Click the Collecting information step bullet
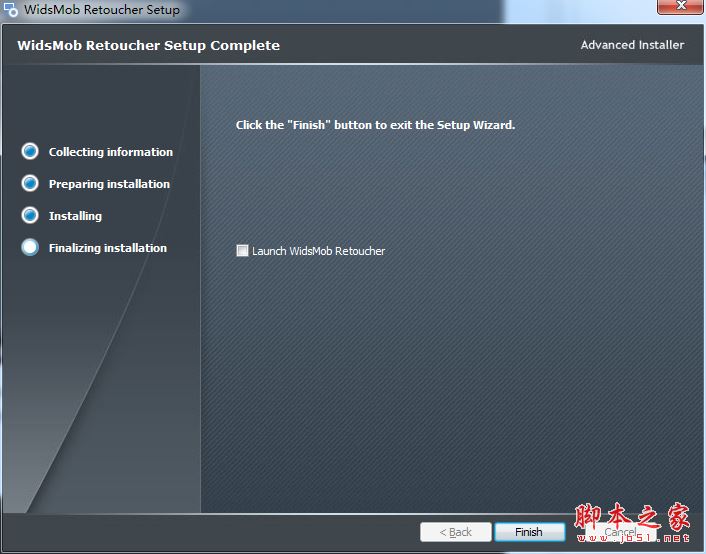Viewport: 706px width, 554px height. pos(30,151)
